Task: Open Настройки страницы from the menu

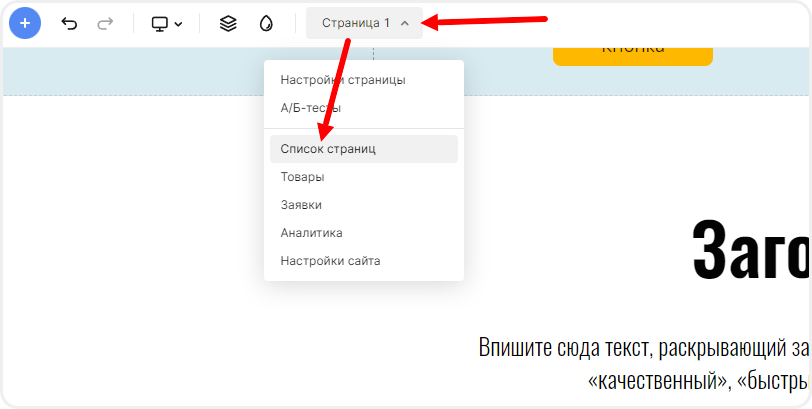Action: pyautogui.click(x=343, y=80)
